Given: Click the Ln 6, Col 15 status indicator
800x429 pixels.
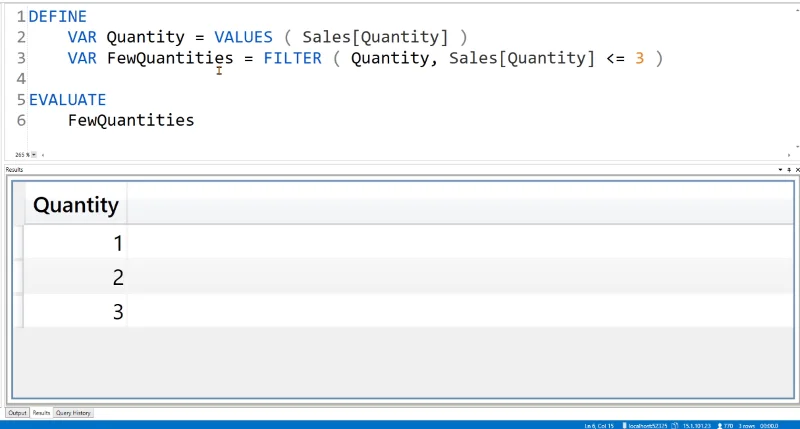Looking at the screenshot, I should tap(599, 426).
